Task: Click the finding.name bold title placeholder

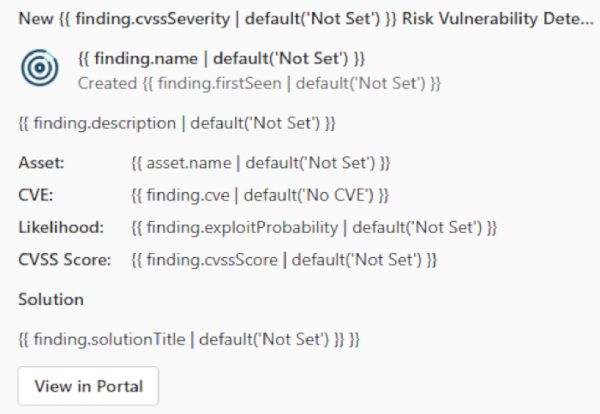Action: (x=221, y=59)
